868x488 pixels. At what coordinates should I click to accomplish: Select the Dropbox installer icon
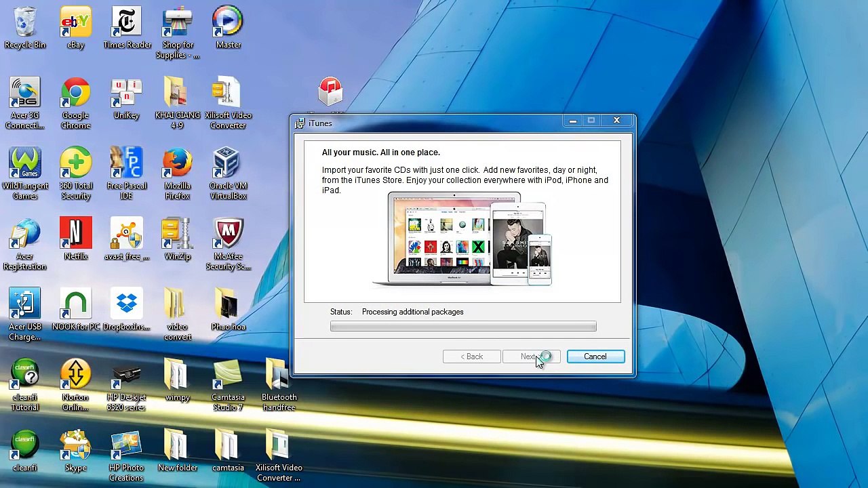pos(127,310)
